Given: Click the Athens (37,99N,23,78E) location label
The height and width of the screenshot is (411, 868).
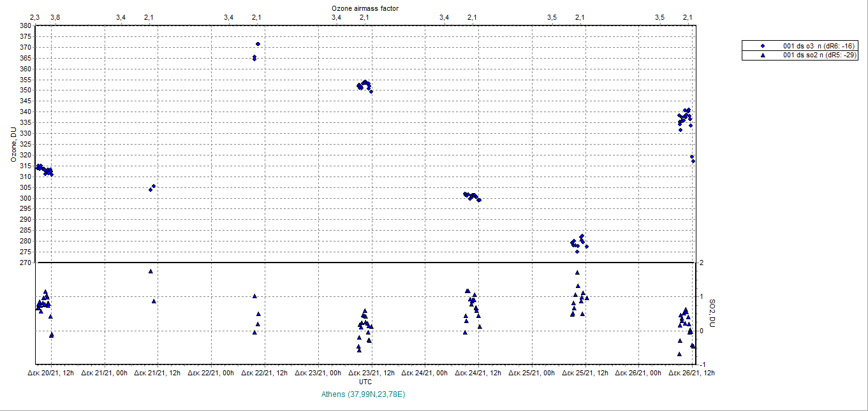Looking at the screenshot, I should tap(364, 394).
